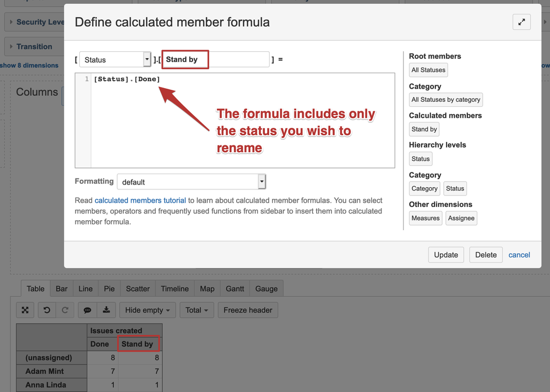The width and height of the screenshot is (550, 392).
Task: Click the [Status].[Done] formula text
Action: (x=127, y=79)
